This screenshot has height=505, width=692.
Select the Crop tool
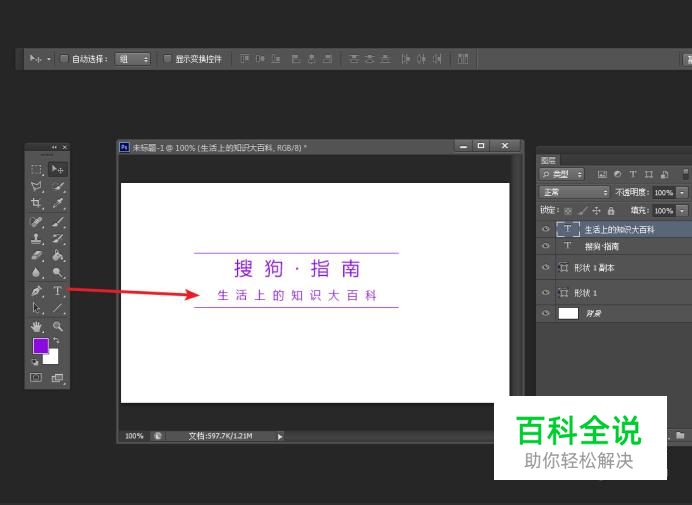coord(36,203)
